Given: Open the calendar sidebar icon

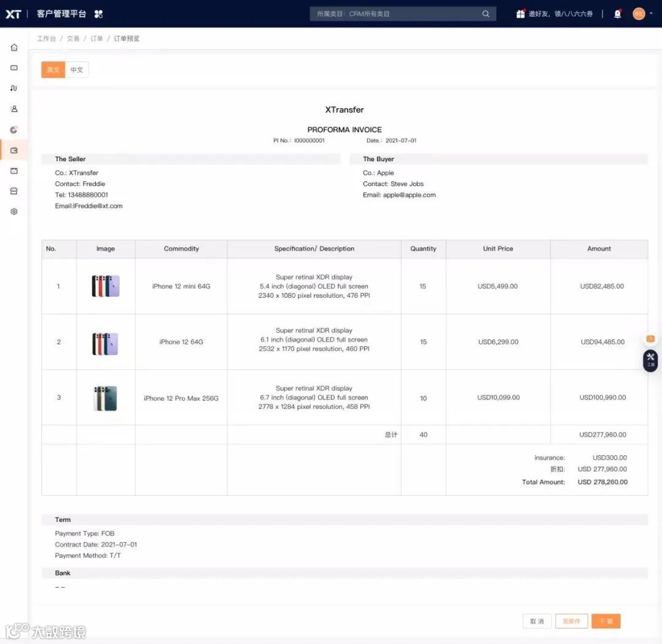Looking at the screenshot, I should 14,170.
